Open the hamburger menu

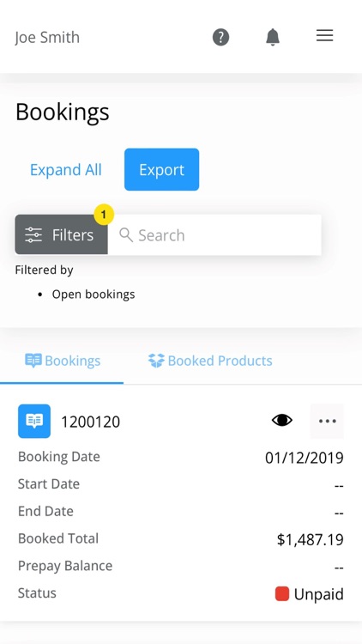tap(324, 36)
